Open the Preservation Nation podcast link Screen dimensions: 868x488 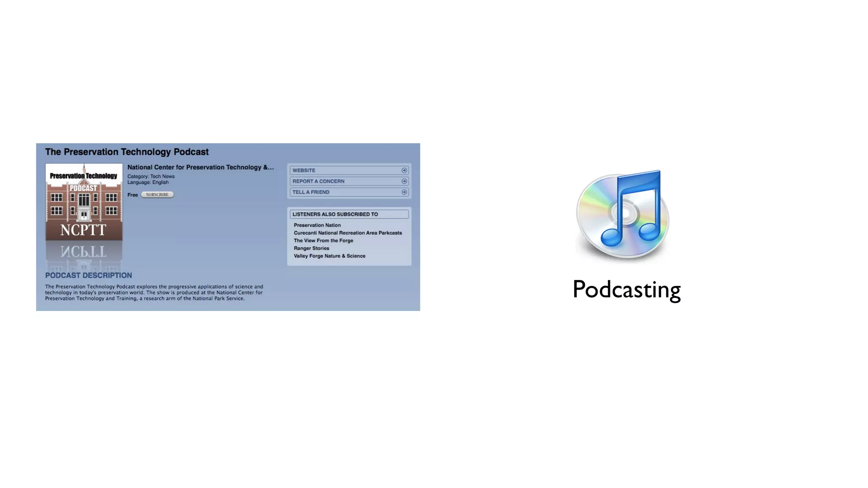tap(317, 225)
